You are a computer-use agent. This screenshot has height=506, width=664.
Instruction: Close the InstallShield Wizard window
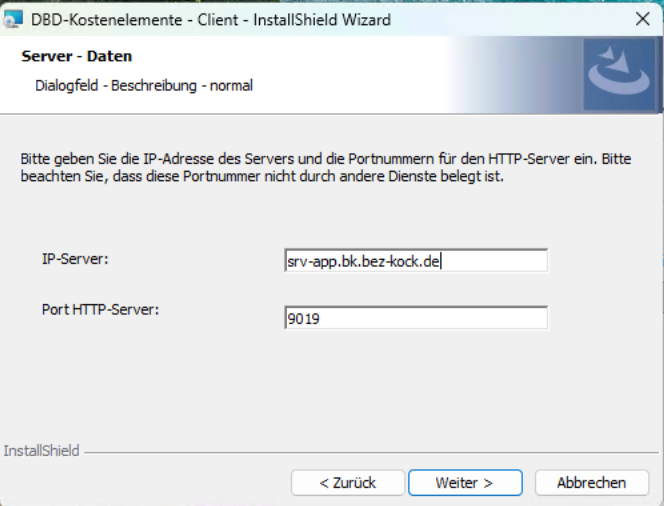[642, 19]
